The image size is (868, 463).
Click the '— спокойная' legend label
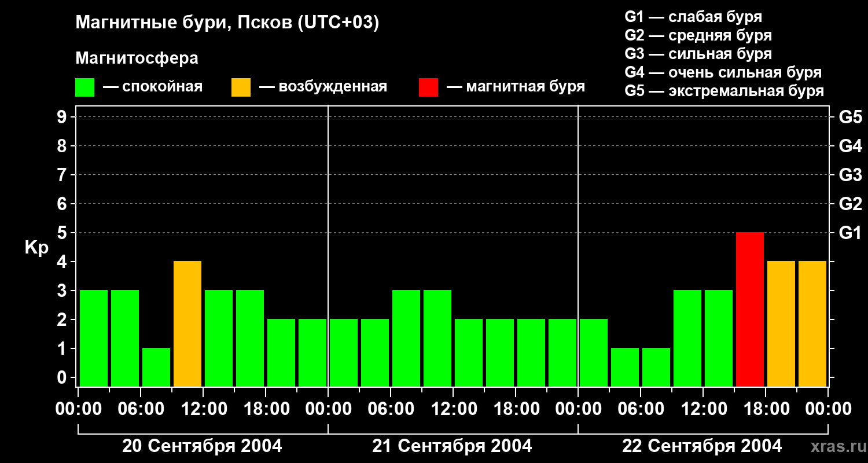[153, 87]
